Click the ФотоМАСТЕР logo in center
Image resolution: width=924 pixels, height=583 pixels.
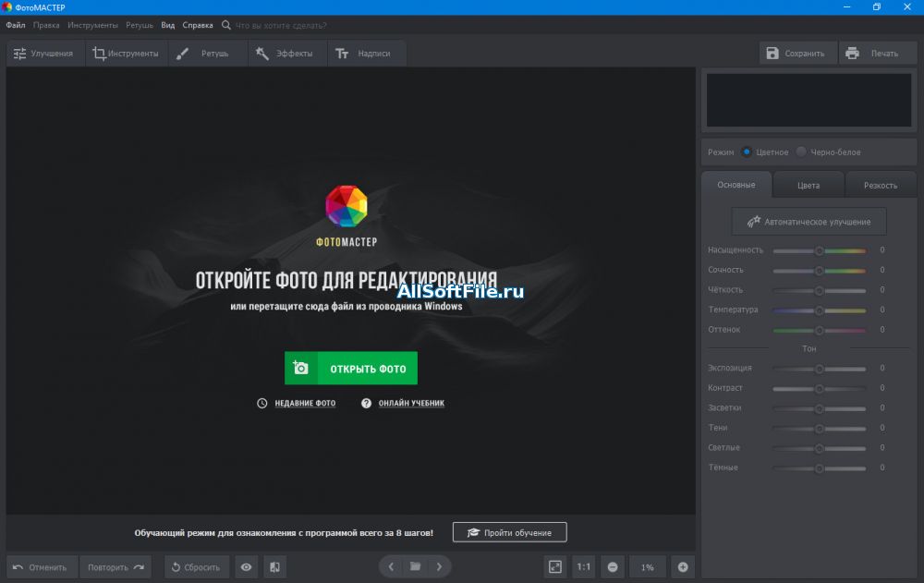pyautogui.click(x=346, y=216)
